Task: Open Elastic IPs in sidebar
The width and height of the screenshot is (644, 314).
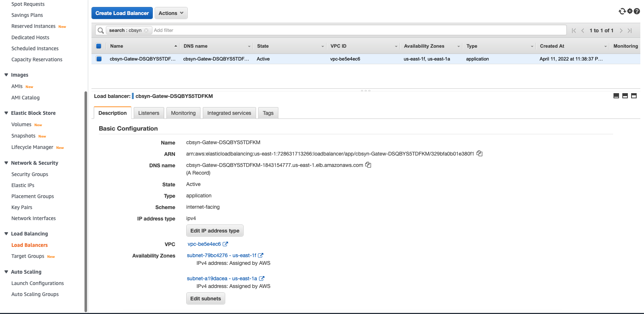Action: click(23, 185)
